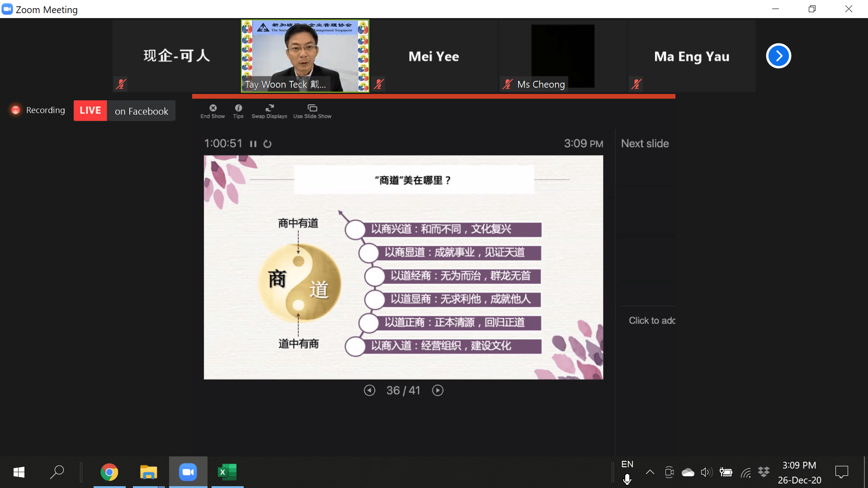Click the Swap Displays icon
This screenshot has height=488, width=868.
[269, 108]
